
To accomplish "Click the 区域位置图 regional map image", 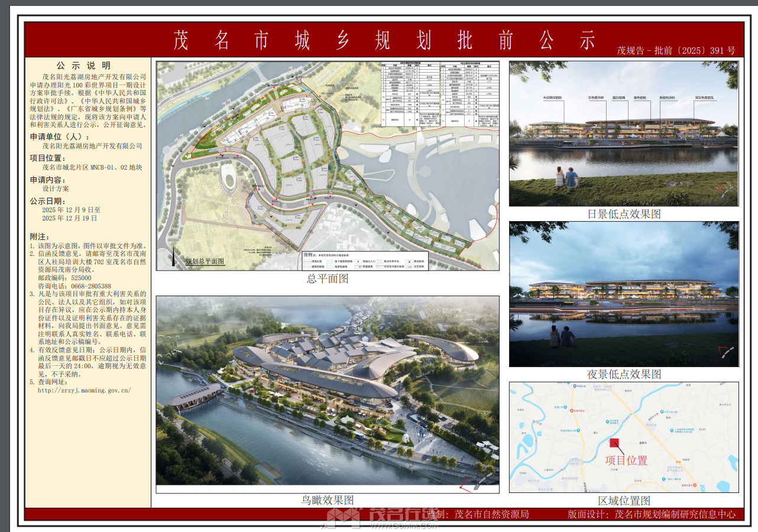I will pyautogui.click(x=624, y=437).
